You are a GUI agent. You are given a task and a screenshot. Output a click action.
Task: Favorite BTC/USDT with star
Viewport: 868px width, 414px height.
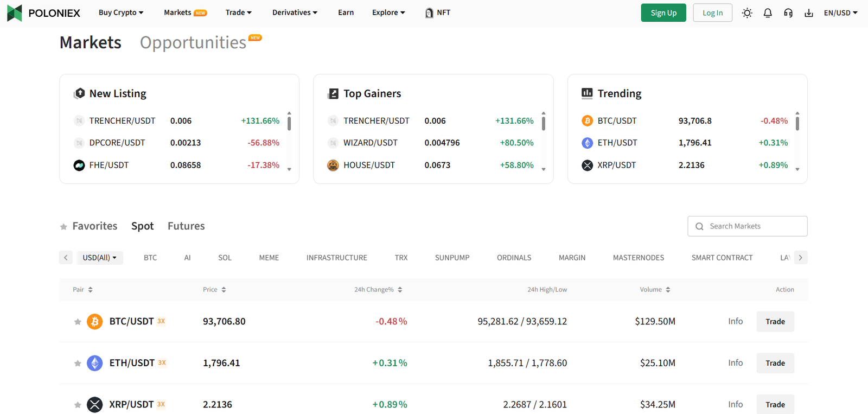point(78,322)
